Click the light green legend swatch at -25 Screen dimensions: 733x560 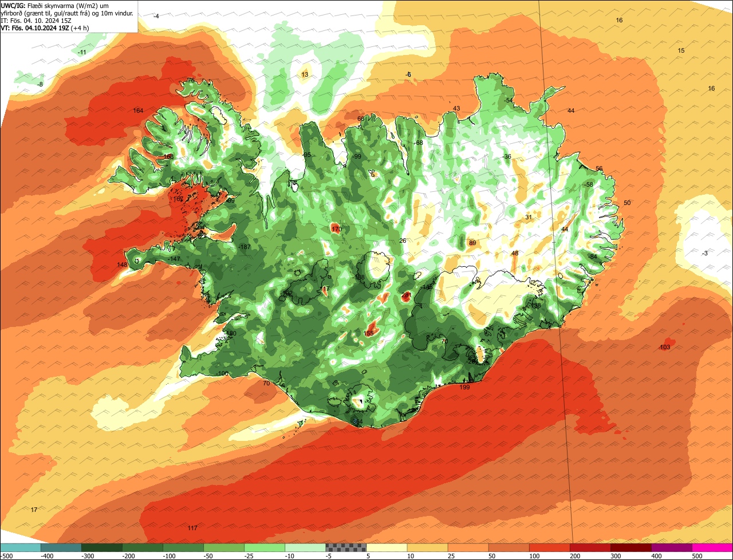265,547
